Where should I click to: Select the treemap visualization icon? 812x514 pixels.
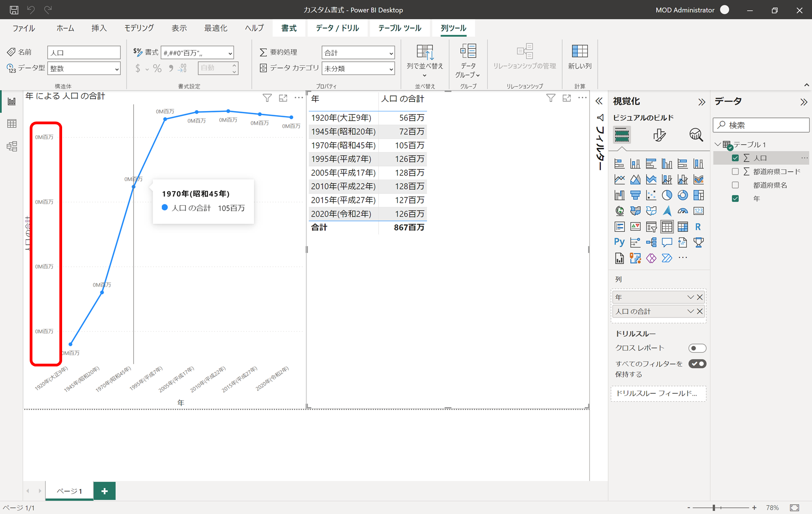pyautogui.click(x=698, y=195)
